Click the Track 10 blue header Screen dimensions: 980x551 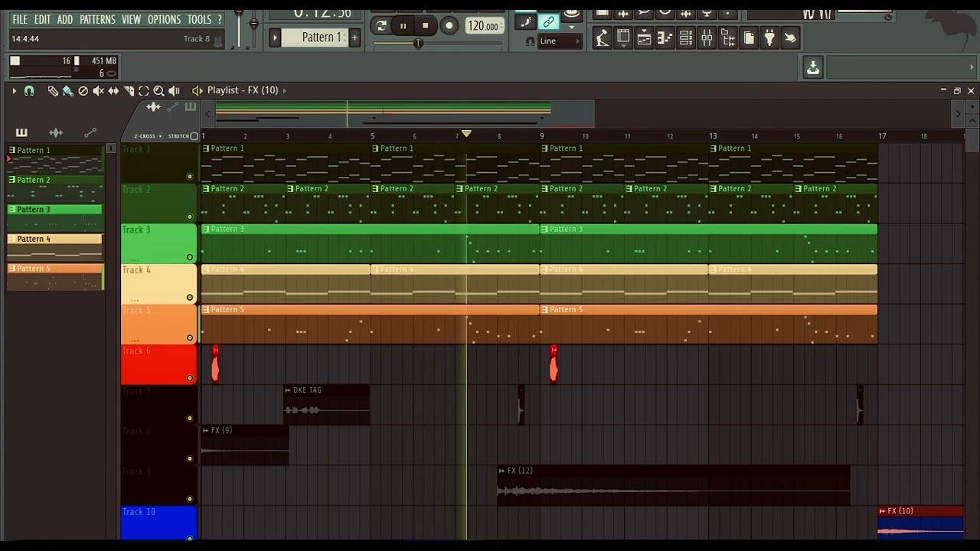tap(158, 522)
